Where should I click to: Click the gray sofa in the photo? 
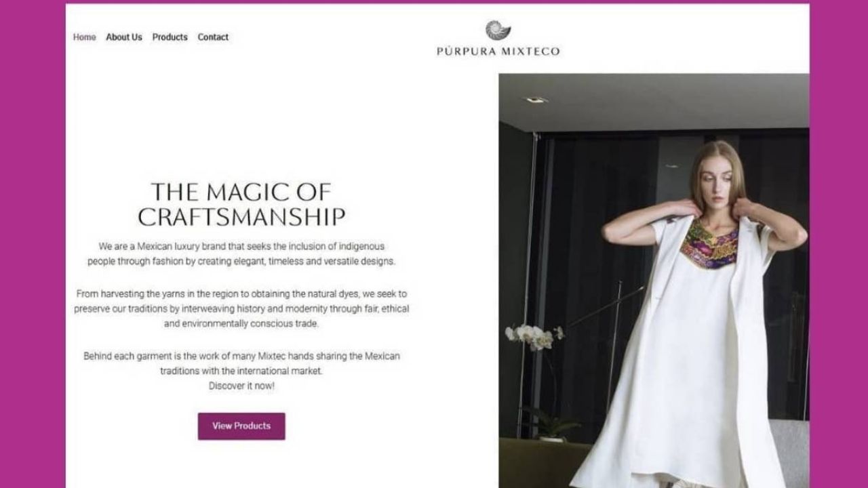[790, 454]
